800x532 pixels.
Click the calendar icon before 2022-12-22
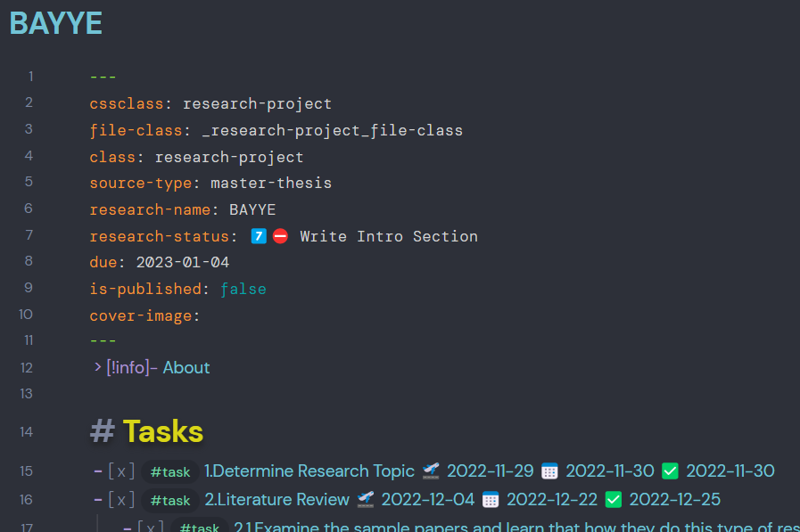click(490, 500)
